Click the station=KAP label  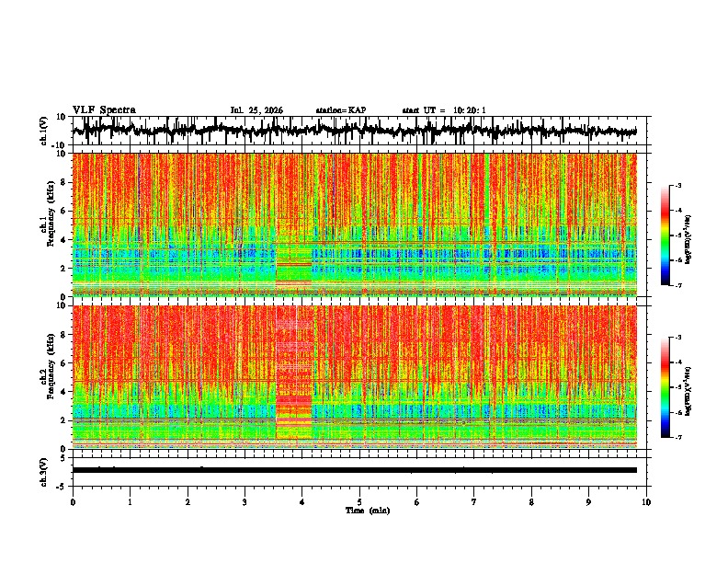click(341, 110)
